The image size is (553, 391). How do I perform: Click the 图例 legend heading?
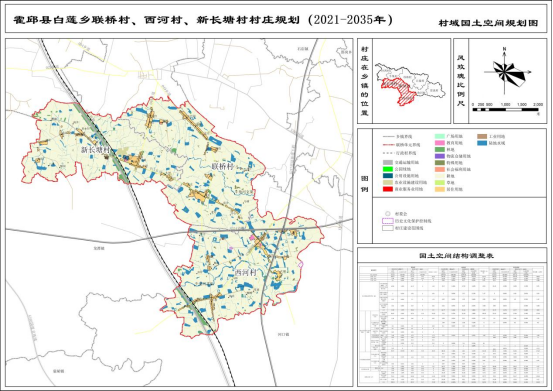click(x=365, y=184)
